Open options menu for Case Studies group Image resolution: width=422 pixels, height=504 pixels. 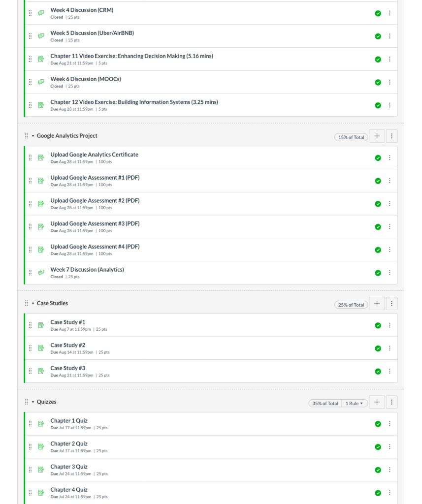pos(391,304)
